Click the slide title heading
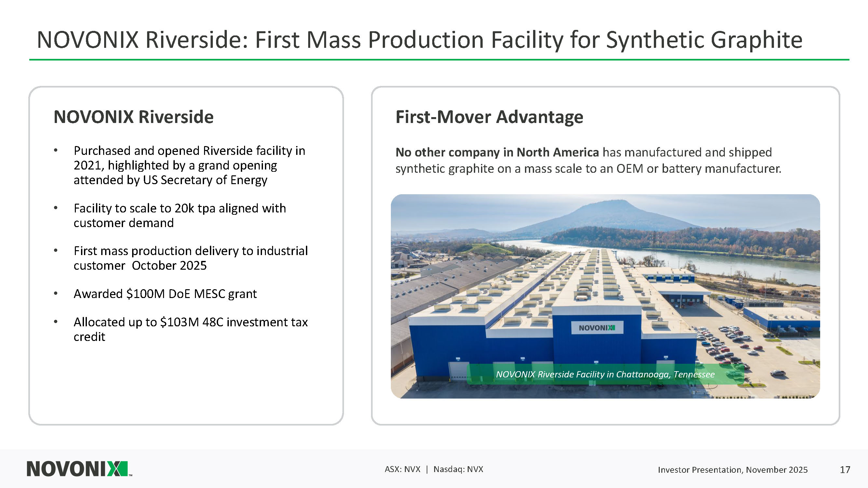Image resolution: width=868 pixels, height=488 pixels. pos(419,40)
